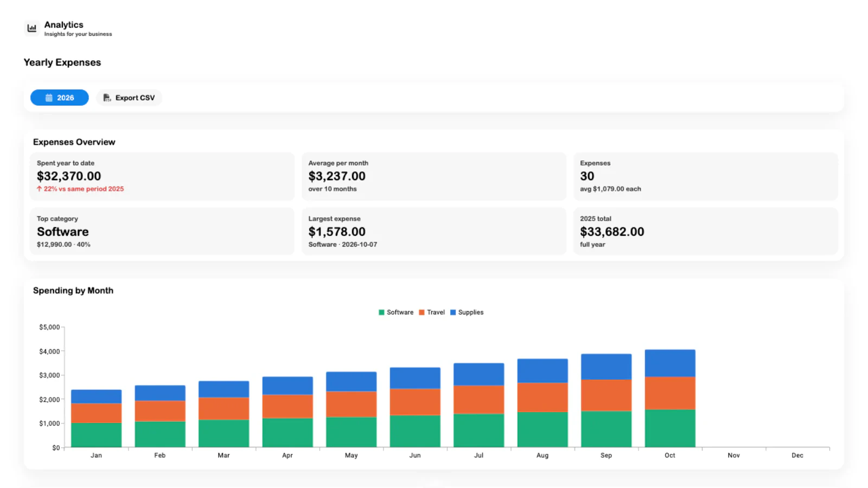
Task: Export expenses with Export CSV button
Action: tap(129, 98)
